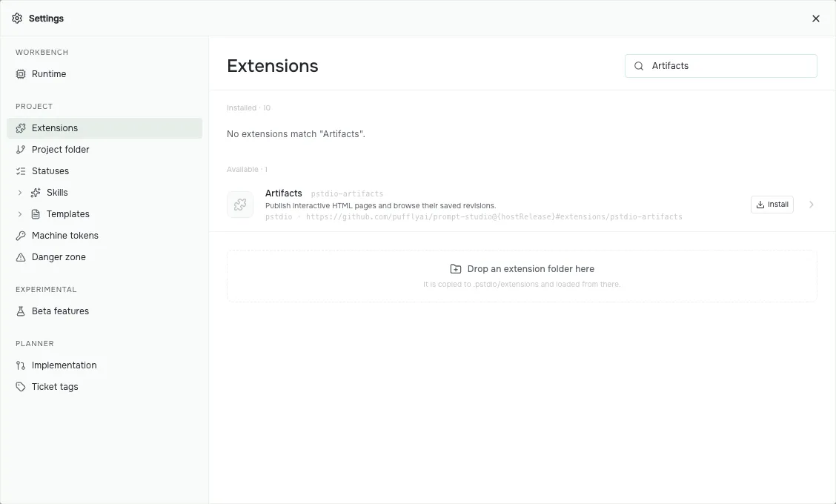Click the Drop an extension folder area

522,276
